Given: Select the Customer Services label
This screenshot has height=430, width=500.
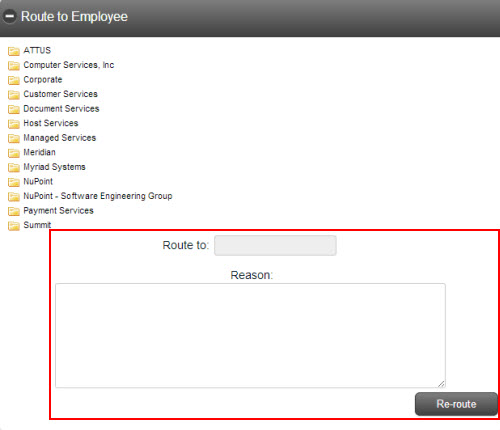Looking at the screenshot, I should (60, 94).
